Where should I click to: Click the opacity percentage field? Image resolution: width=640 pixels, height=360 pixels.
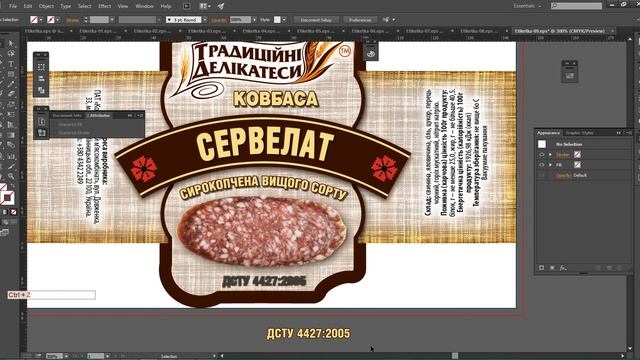pyautogui.click(x=240, y=20)
